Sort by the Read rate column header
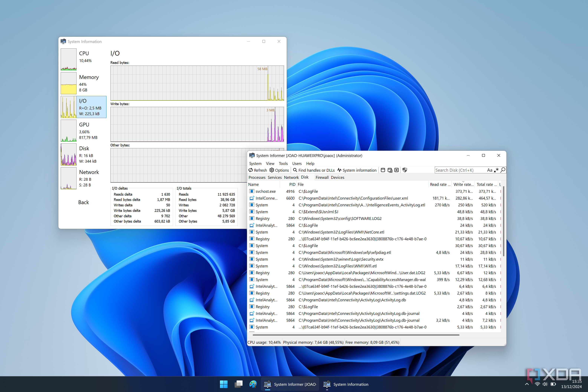Screen dimensions: 588x392 coord(440,184)
